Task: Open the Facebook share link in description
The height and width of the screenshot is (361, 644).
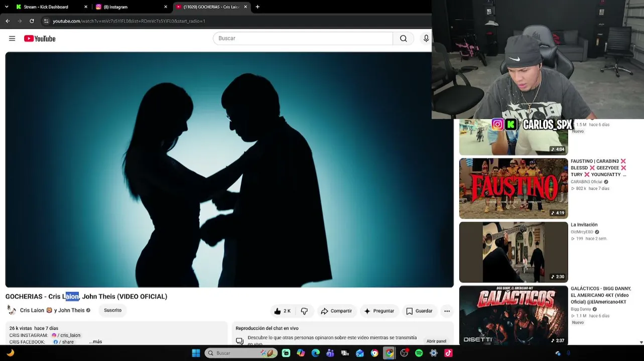Action: [x=64, y=342]
